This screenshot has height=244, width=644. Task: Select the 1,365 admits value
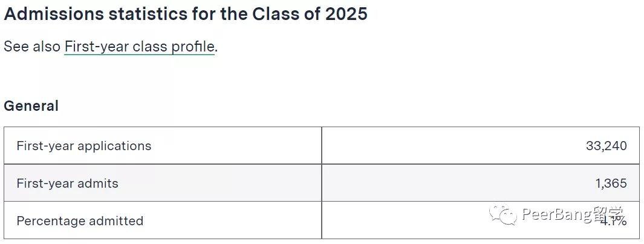[610, 183]
